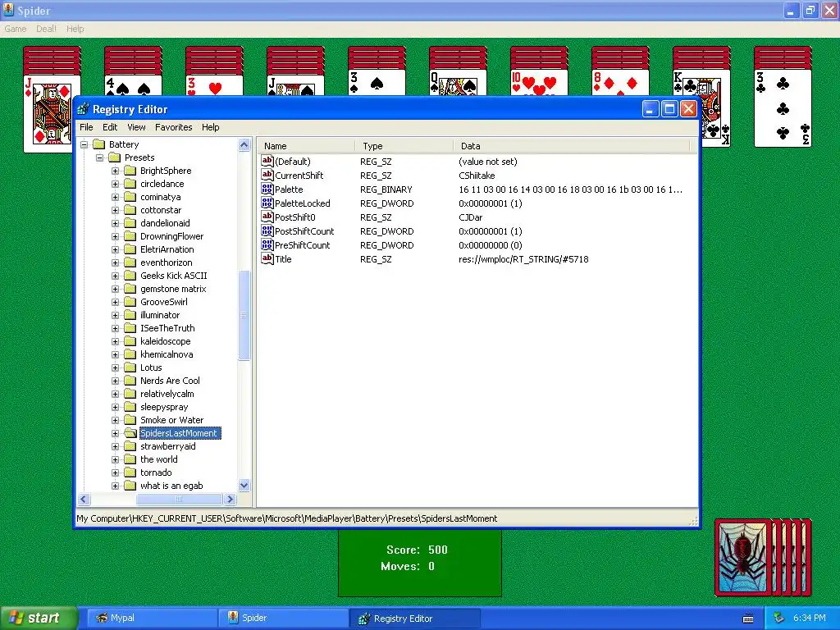Click the open folder icon of SpidersLastMoment
The image size is (840, 630).
pos(130,433)
